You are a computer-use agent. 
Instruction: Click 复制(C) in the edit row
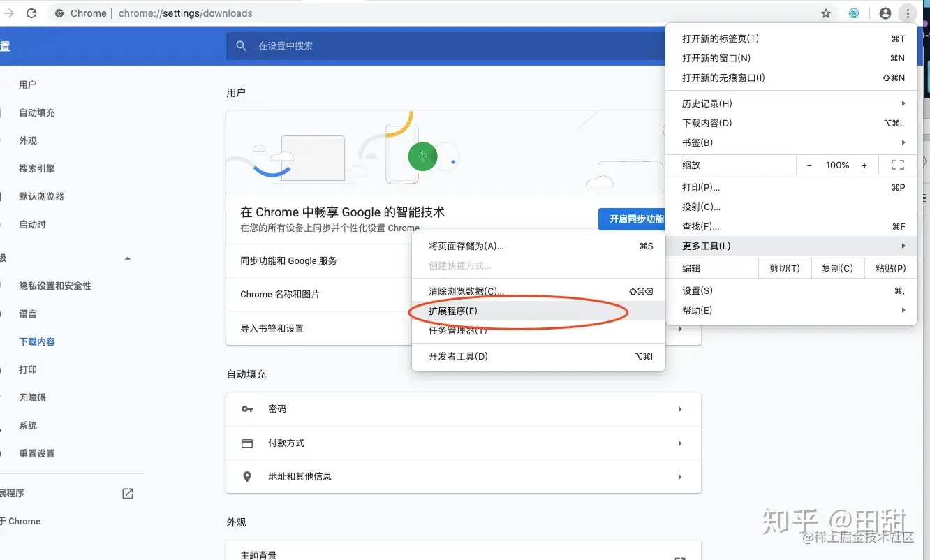[837, 268]
